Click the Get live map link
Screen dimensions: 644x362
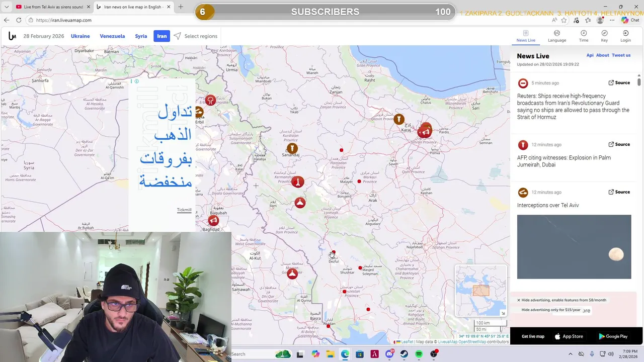(x=533, y=336)
